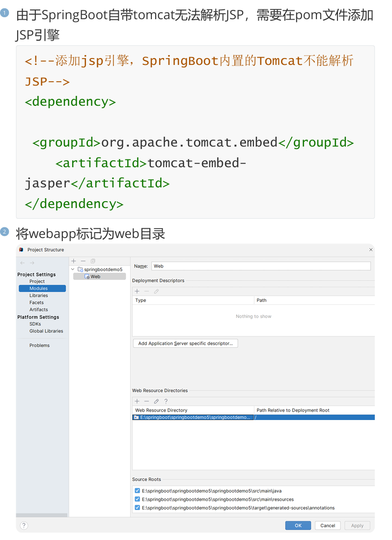Click the '/' deployment root path cell
392x540 pixels.
pos(314,418)
